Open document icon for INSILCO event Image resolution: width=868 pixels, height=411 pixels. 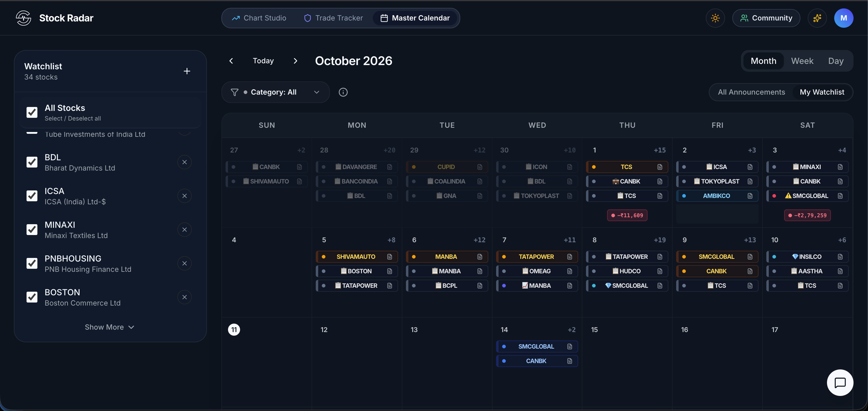point(840,257)
